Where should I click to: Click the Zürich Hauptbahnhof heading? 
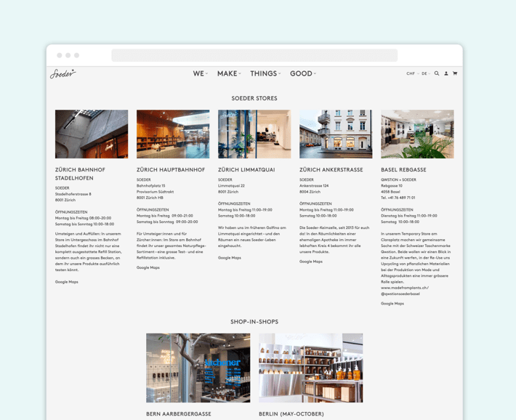coord(171,169)
